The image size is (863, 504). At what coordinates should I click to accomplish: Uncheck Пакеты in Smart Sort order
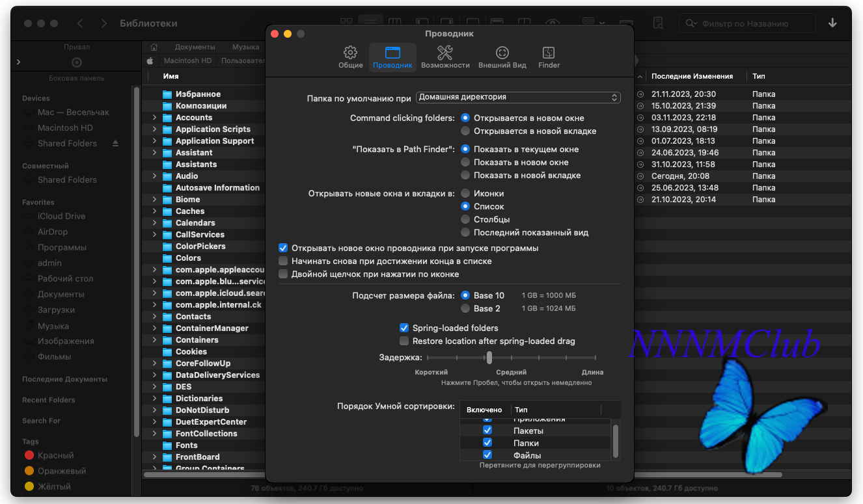coord(487,431)
